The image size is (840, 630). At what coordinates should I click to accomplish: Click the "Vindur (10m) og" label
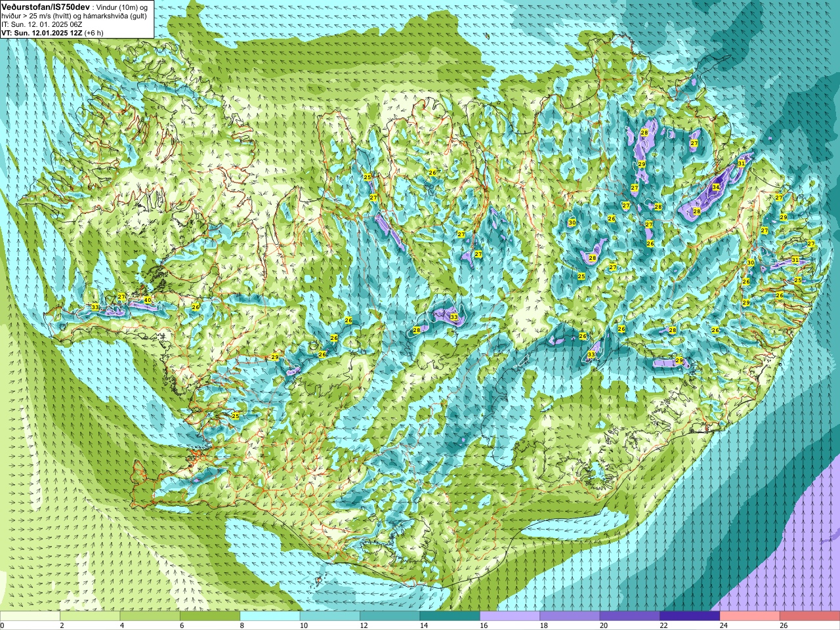(x=123, y=7)
